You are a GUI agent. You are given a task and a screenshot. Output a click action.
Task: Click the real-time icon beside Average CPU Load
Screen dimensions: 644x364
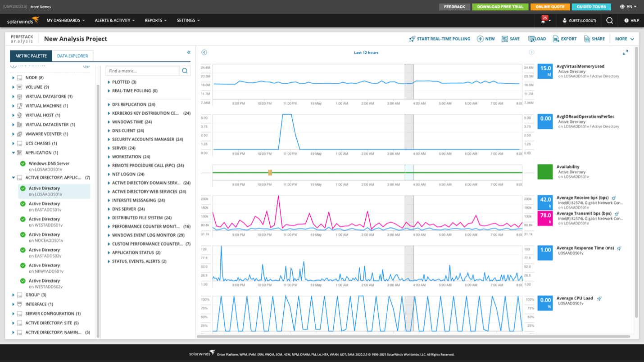pos(599,298)
